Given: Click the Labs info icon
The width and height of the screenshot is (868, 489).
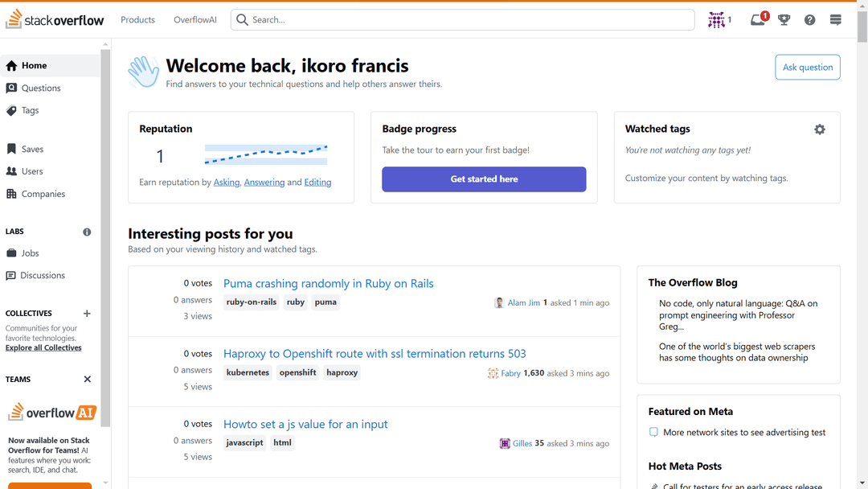Looking at the screenshot, I should (87, 232).
